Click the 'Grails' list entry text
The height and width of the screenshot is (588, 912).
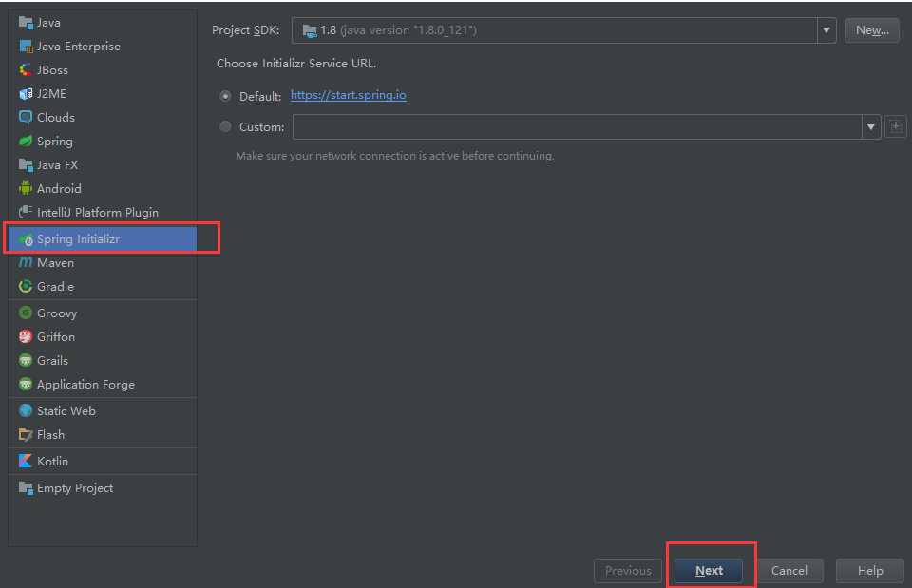[52, 361]
